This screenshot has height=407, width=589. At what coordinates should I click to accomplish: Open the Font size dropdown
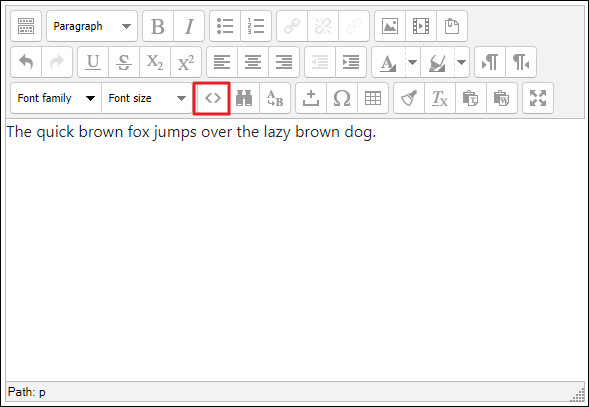click(x=147, y=98)
